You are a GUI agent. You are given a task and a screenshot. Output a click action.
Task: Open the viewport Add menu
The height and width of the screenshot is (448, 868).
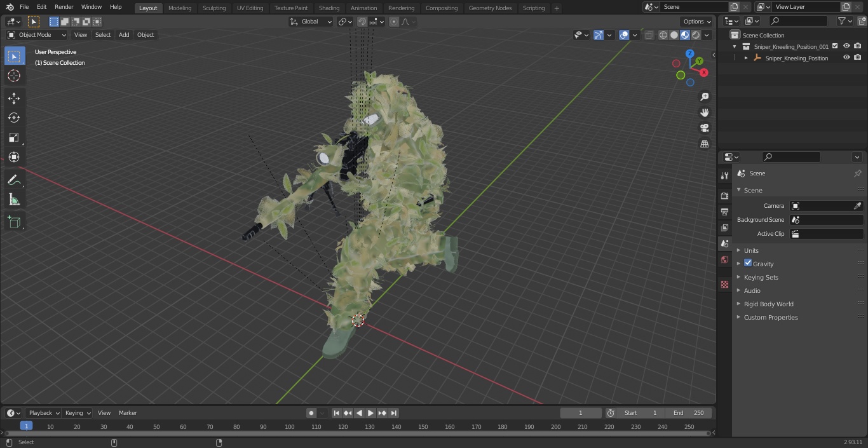[x=124, y=35]
